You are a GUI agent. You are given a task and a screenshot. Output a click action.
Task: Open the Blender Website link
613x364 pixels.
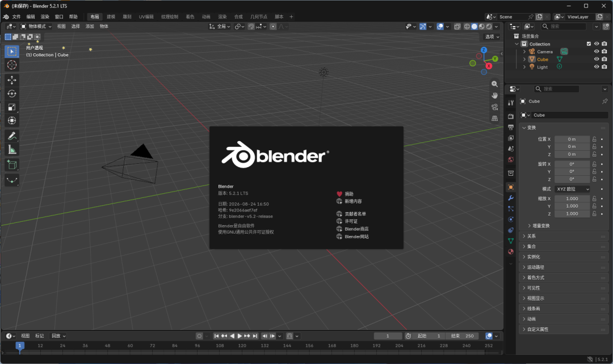352,236
